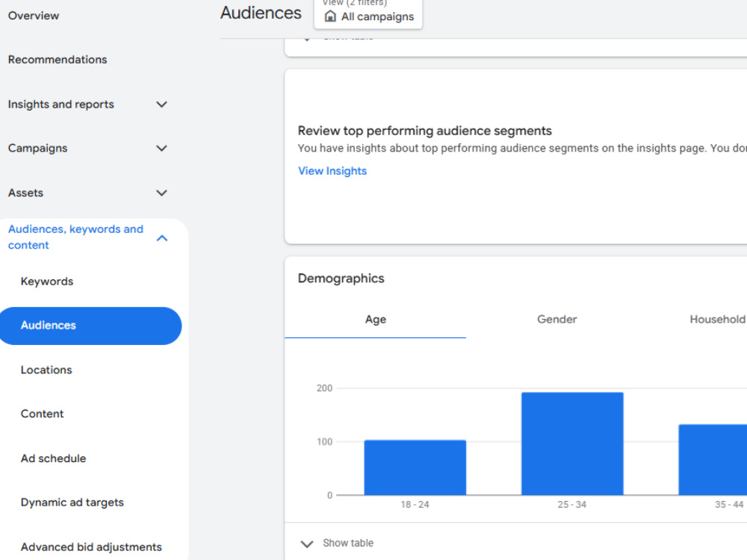Click the Campaigns sidebar label

pyautogui.click(x=37, y=148)
